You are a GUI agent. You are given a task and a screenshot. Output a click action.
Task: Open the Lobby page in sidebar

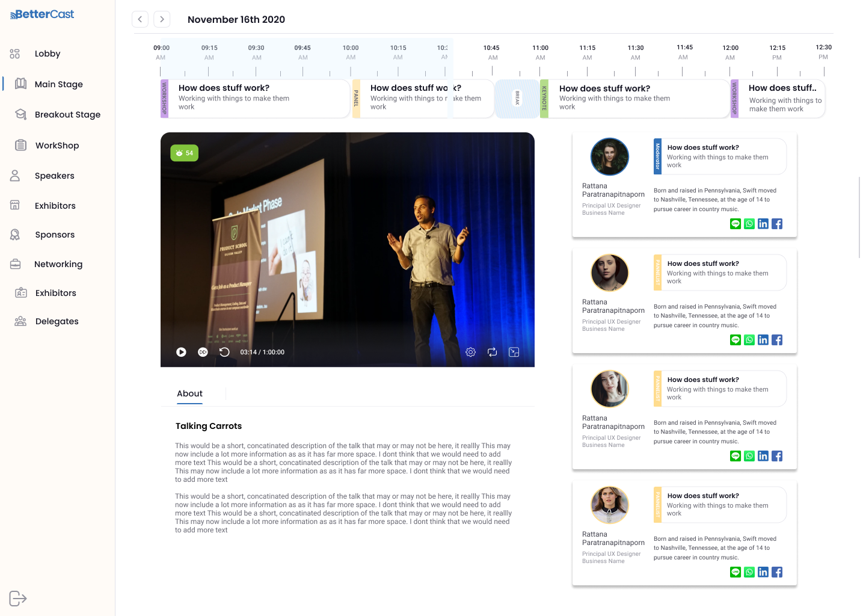[x=48, y=54]
